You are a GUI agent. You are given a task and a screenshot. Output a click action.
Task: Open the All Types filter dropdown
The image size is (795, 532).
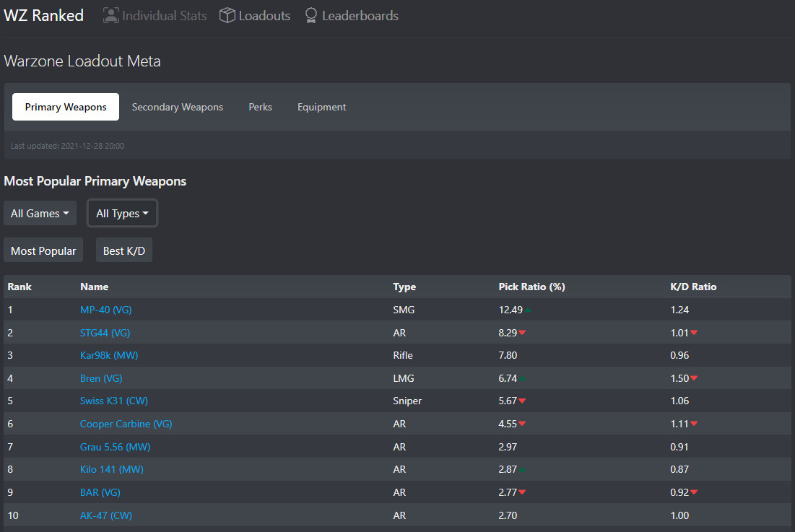pos(122,214)
